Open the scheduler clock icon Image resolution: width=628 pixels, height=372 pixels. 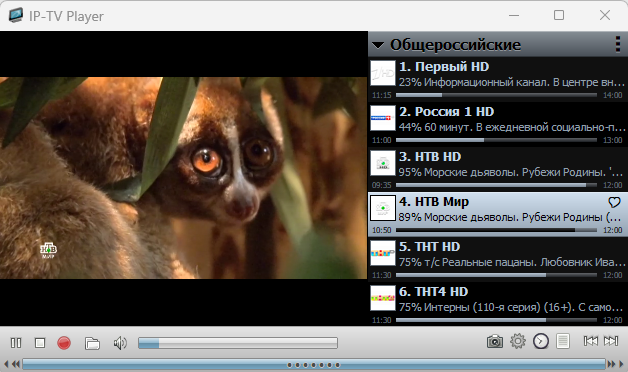540,341
